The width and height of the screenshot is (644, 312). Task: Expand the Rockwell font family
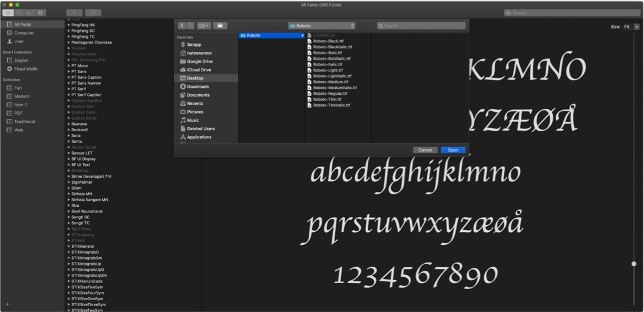[68, 130]
